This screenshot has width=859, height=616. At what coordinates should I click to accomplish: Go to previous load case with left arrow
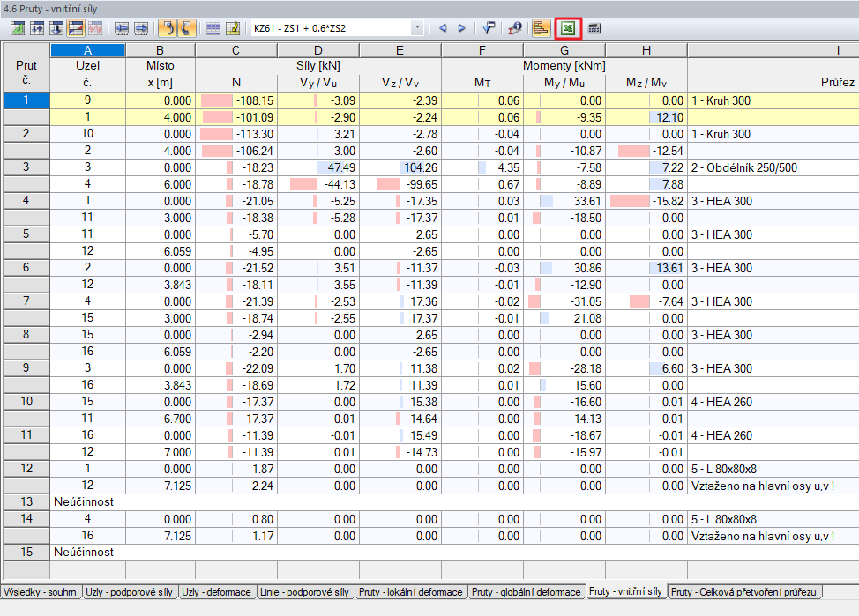[x=443, y=28]
